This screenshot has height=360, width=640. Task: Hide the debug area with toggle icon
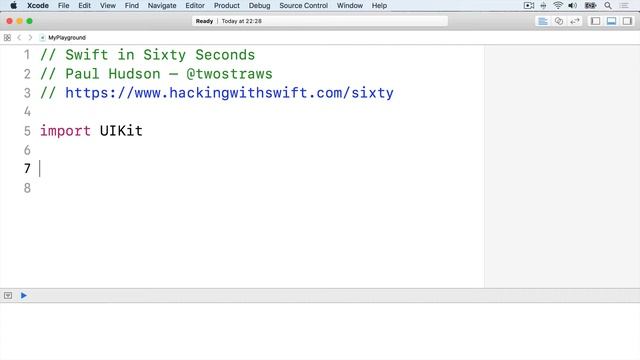pyautogui.click(x=8, y=295)
